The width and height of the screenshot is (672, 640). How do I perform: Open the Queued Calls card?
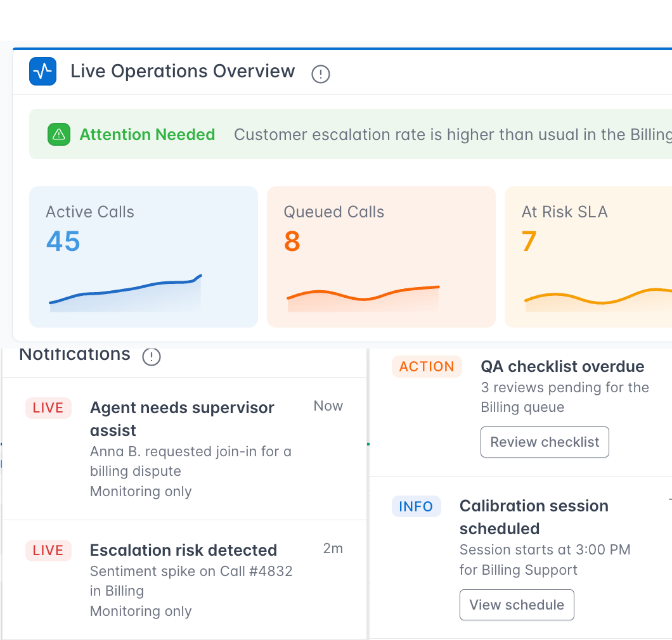coord(381,257)
